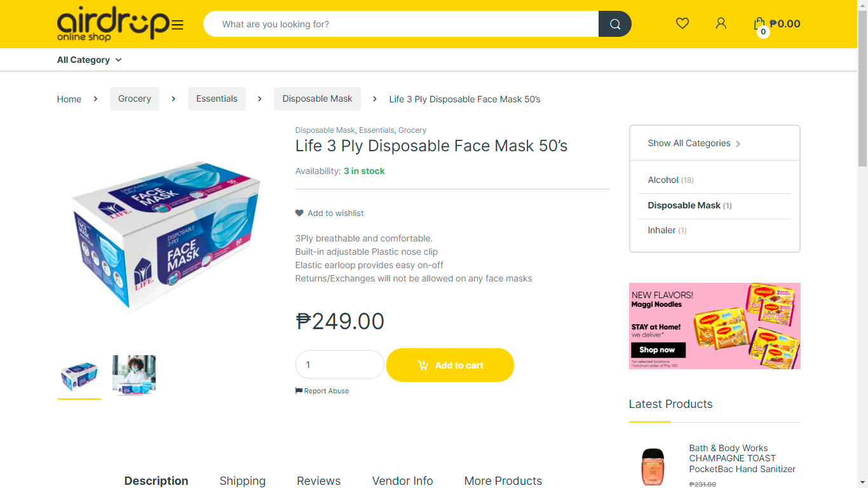Open the Reviews tab

(x=318, y=480)
